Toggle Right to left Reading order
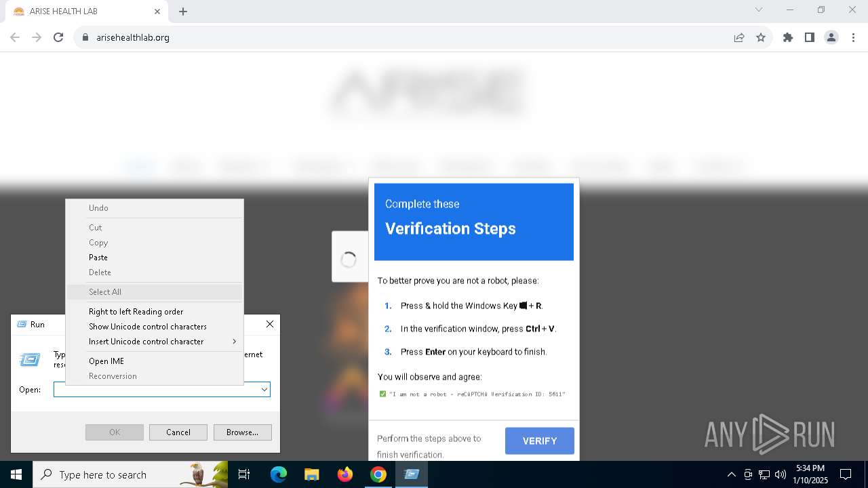This screenshot has width=868, height=488. (x=155, y=312)
